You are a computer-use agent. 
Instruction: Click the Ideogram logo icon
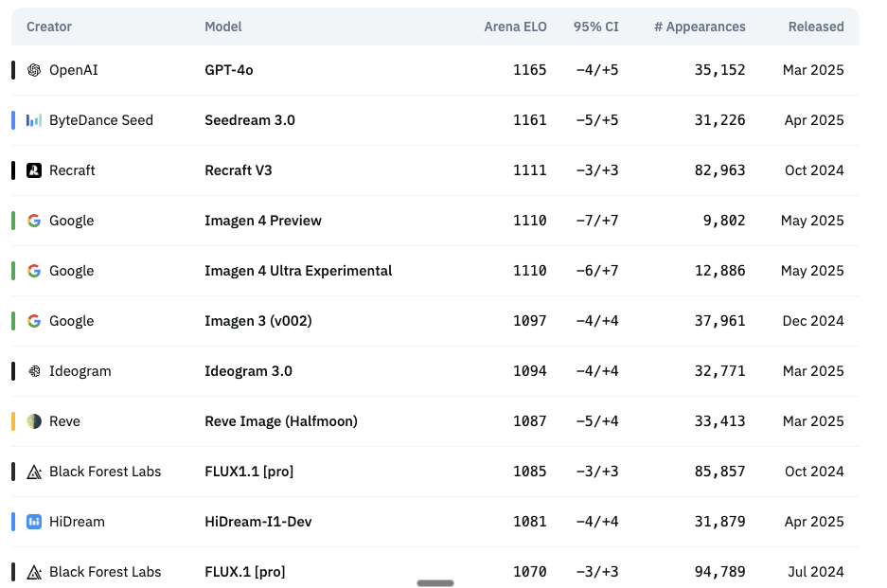click(34, 371)
